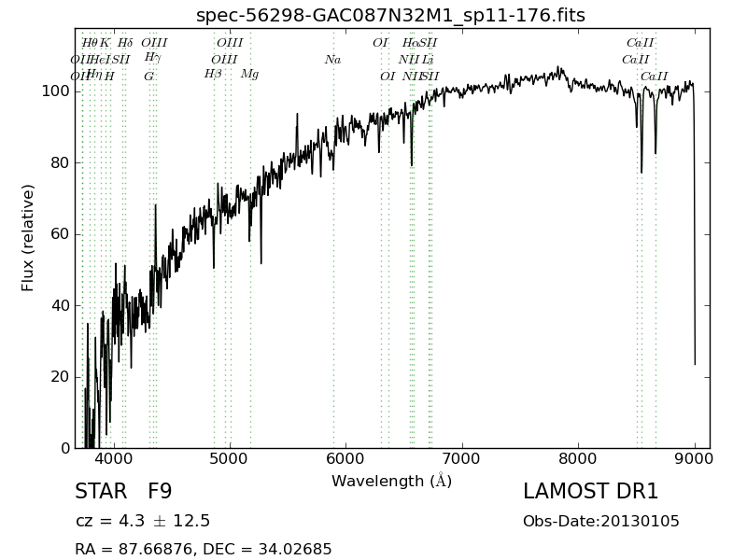Image resolution: width=747 pixels, height=560 pixels.
Task: Click the 0 flux tick label
Action: click(65, 448)
